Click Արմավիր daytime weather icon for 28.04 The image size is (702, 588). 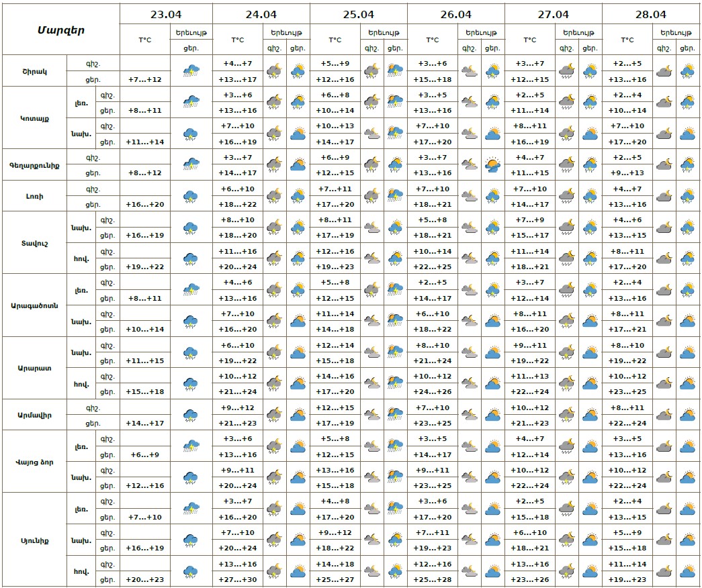[x=687, y=415]
